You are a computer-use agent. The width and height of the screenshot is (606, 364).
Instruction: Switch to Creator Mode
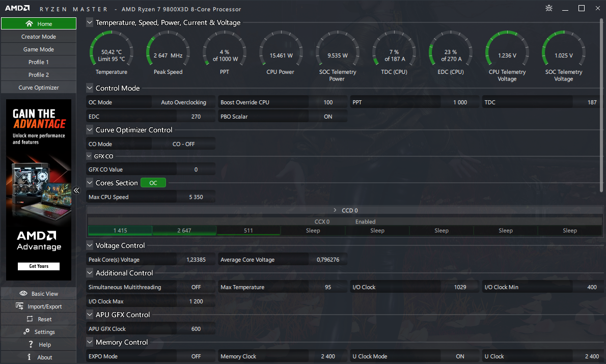tap(39, 36)
